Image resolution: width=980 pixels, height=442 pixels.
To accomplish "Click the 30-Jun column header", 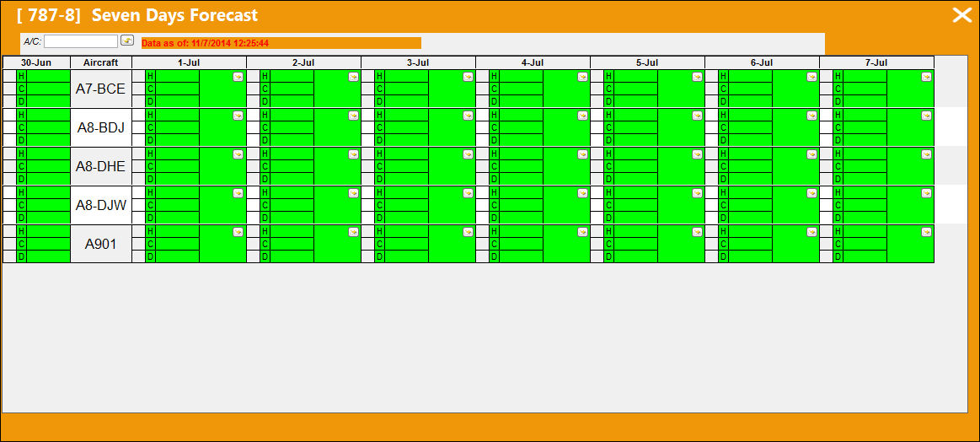I will pos(36,62).
